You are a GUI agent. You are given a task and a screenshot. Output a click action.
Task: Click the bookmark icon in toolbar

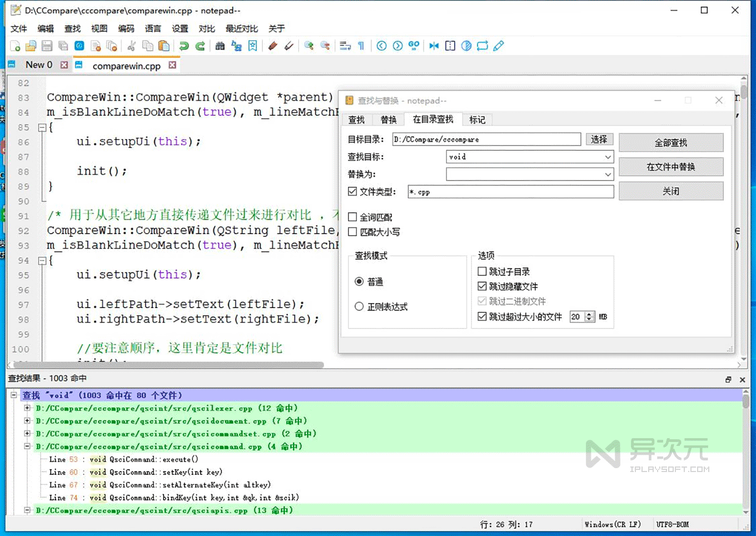[252, 46]
